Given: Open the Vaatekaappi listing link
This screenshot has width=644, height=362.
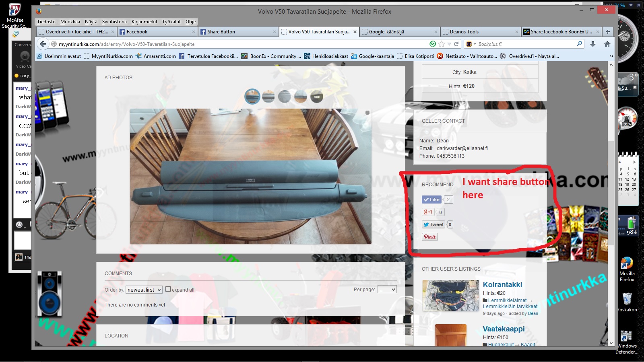Looking at the screenshot, I should coord(504,329).
